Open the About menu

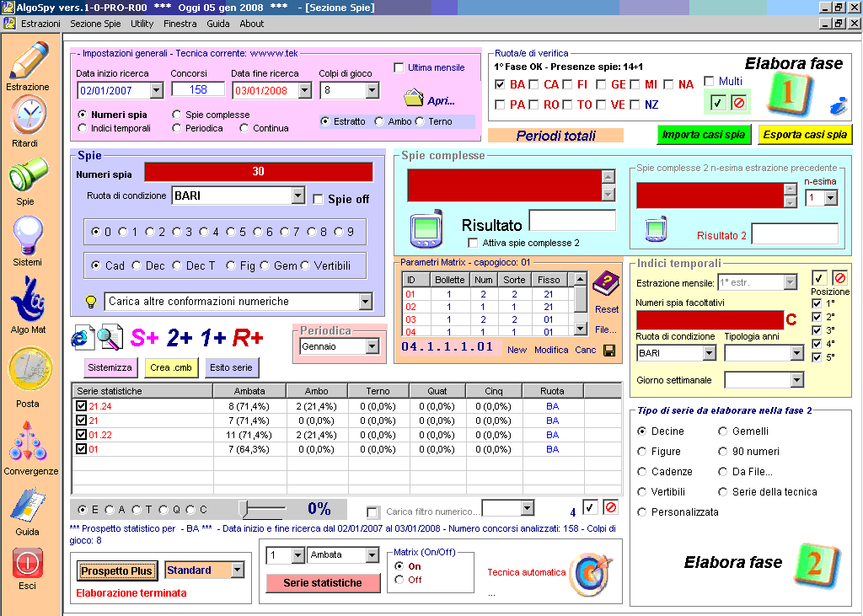point(251,24)
